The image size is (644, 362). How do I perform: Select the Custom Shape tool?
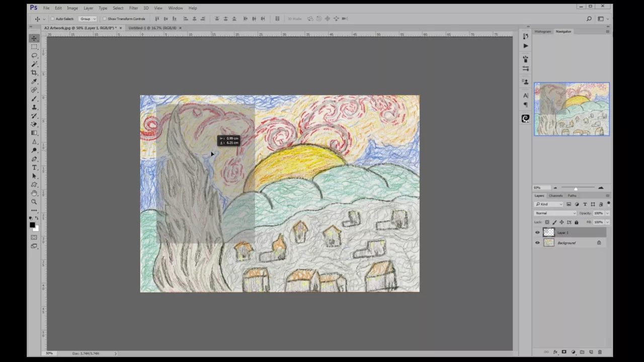coord(34,185)
